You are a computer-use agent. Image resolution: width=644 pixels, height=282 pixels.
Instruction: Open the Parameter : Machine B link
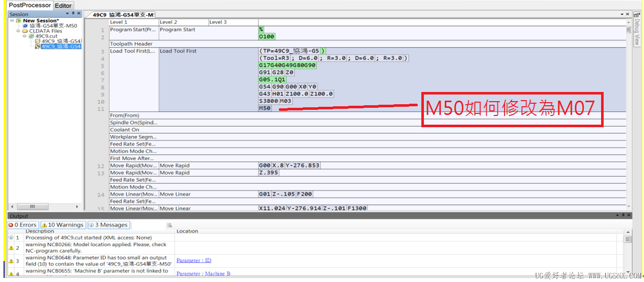(x=203, y=274)
